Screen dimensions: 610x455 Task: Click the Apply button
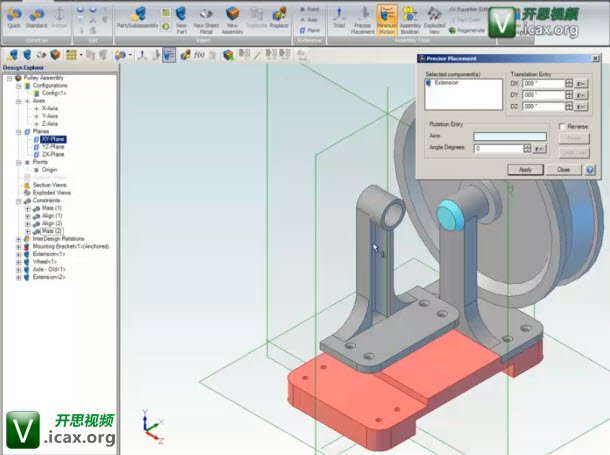(525, 170)
